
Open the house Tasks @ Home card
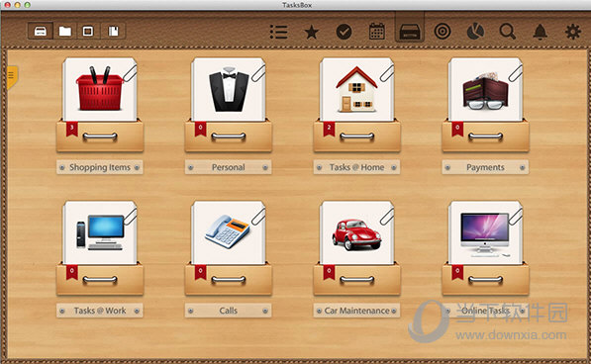[x=357, y=90]
